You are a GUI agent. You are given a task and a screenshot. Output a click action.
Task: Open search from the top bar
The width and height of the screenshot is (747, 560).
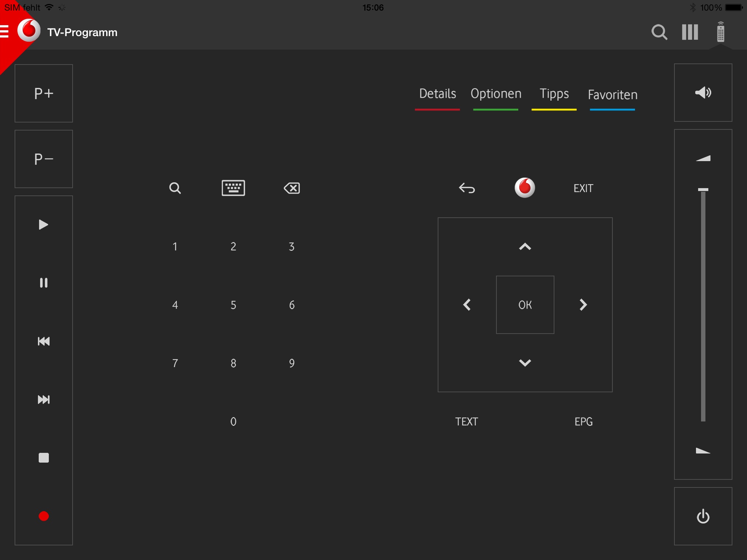659,32
